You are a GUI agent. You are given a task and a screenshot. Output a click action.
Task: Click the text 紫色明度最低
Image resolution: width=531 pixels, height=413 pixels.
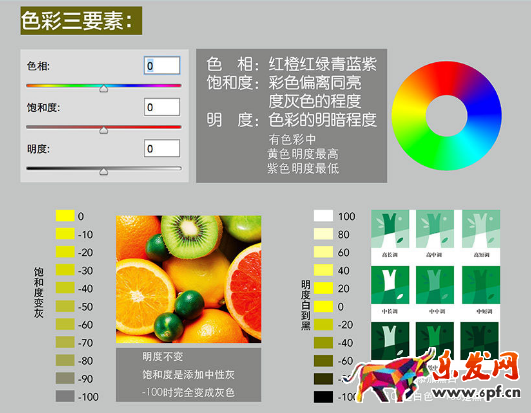coord(303,168)
